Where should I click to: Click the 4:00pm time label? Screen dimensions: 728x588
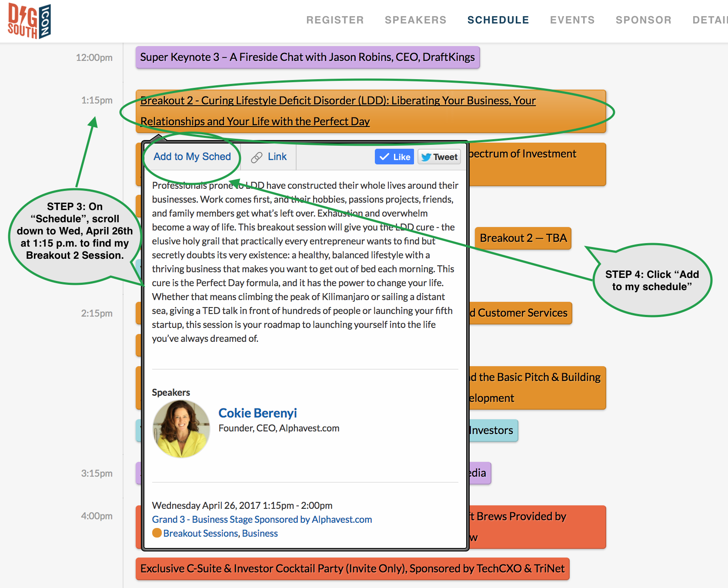coord(97,516)
